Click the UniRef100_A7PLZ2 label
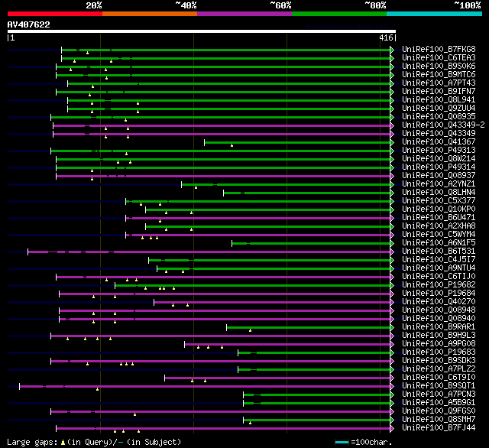The image size is (489, 448). pos(439,369)
